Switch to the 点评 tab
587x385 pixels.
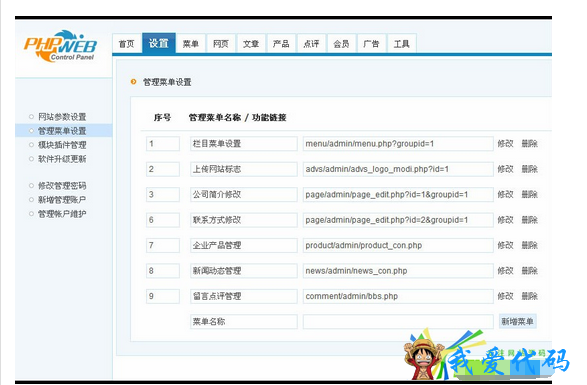(311, 44)
